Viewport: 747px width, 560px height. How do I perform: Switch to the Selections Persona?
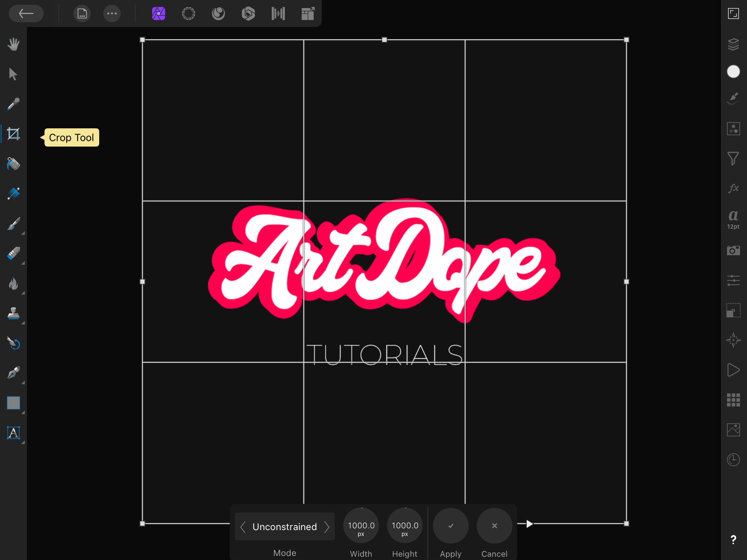point(189,14)
